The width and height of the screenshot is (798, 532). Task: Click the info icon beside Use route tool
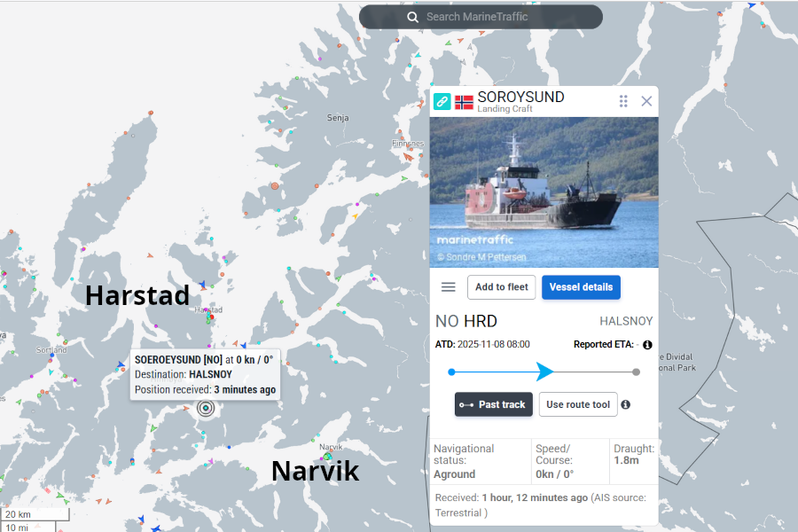[x=626, y=404]
